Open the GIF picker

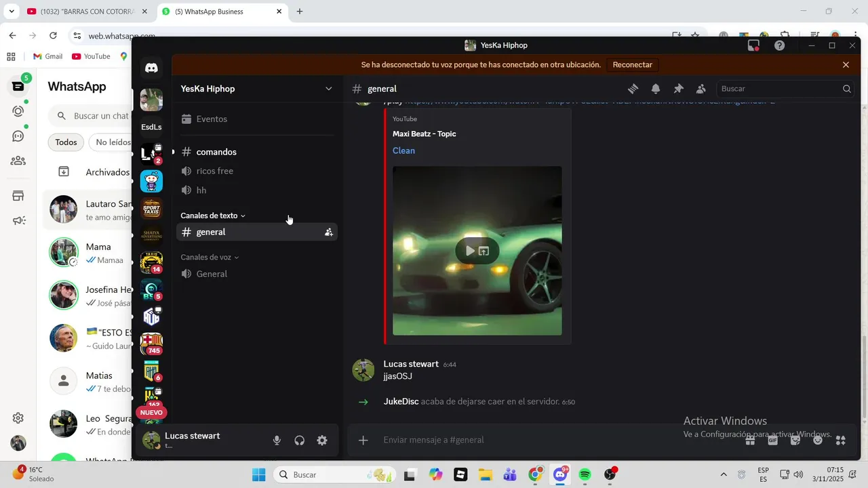click(772, 440)
